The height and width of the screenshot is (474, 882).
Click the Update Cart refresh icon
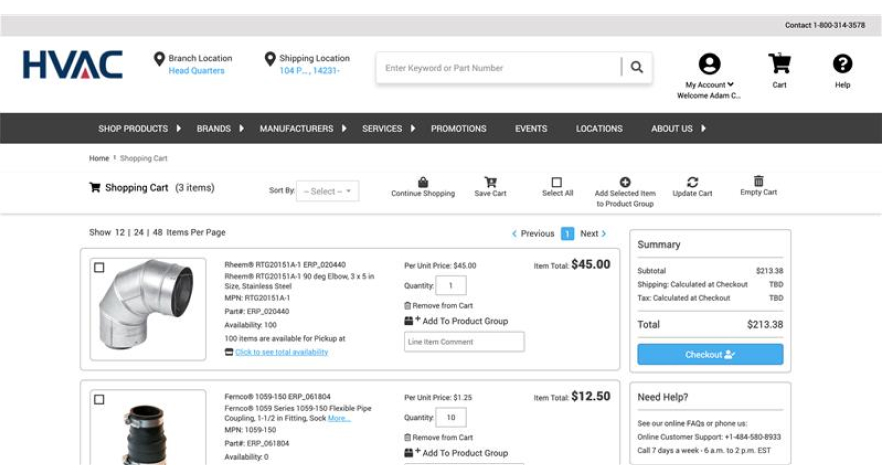pos(692,182)
